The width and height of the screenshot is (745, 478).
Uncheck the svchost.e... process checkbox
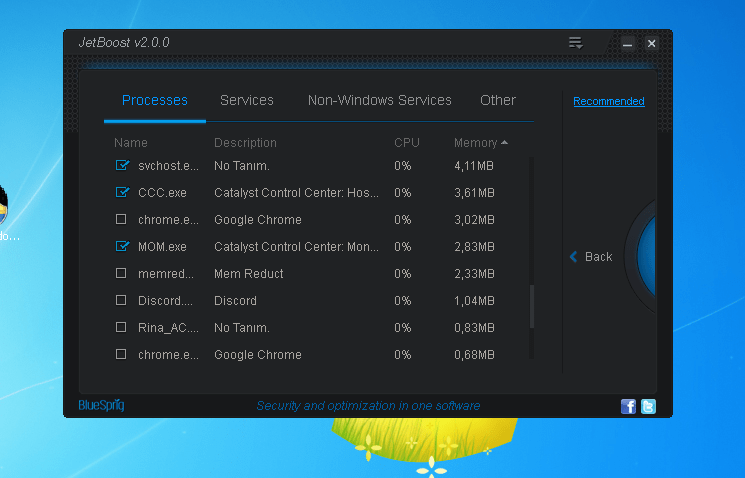[122, 165]
